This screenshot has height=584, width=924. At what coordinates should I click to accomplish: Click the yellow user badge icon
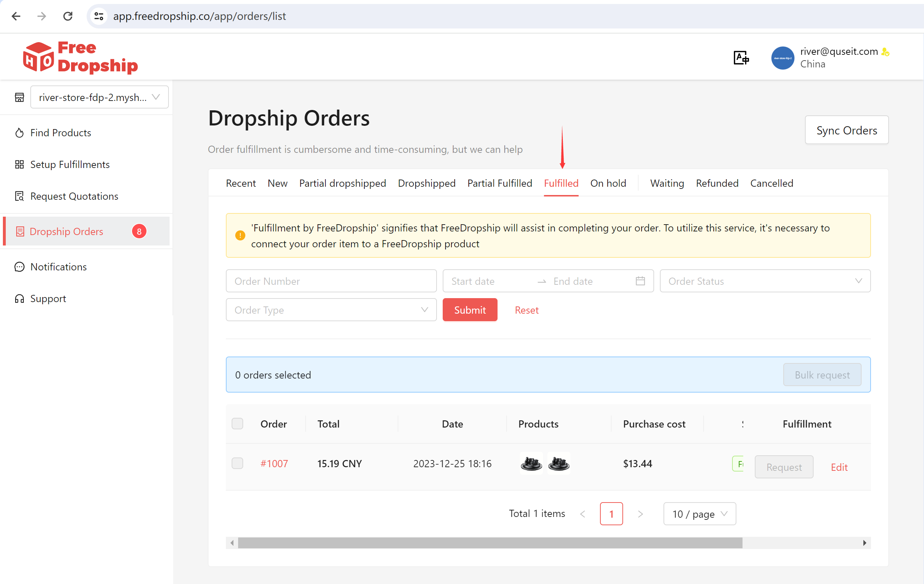click(886, 52)
